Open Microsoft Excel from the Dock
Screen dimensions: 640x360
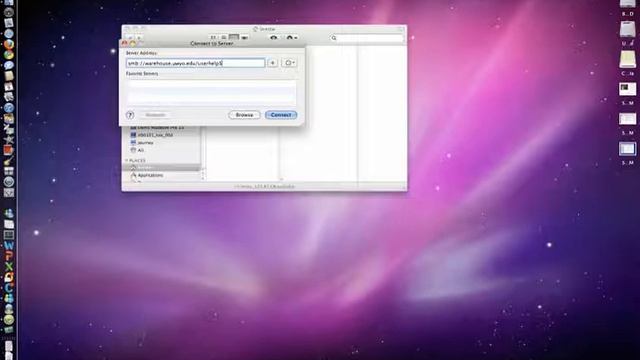click(9, 267)
